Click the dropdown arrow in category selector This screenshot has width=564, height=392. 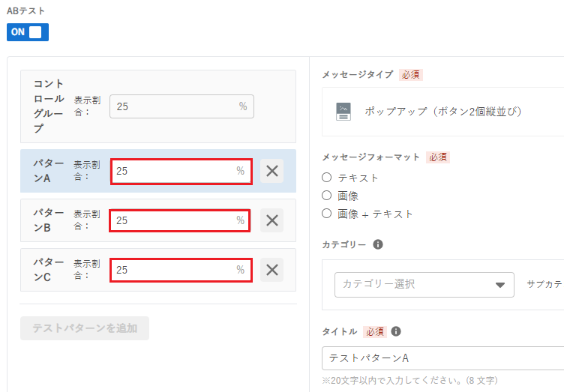coord(500,285)
